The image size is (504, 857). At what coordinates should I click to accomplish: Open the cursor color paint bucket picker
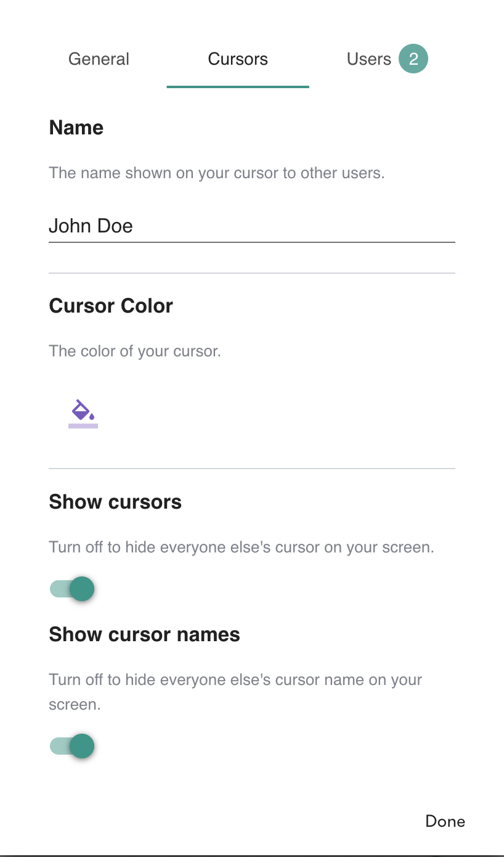[x=83, y=411]
